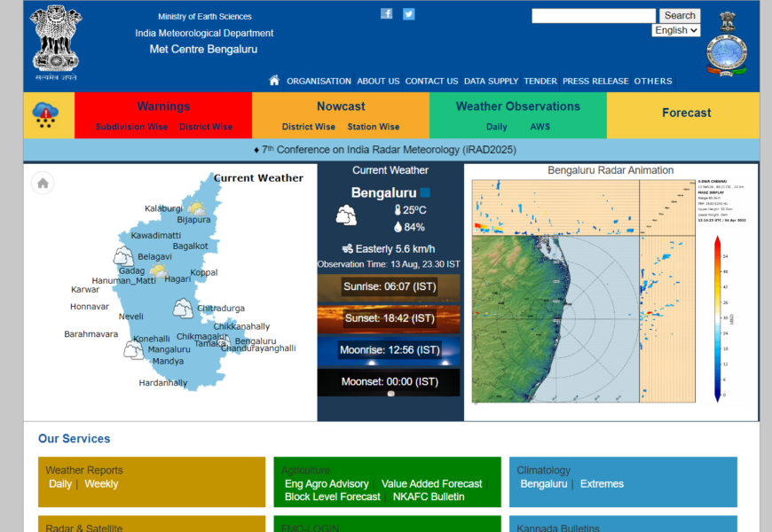This screenshot has width=772, height=532.
Task: Select the Forecast tab
Action: [686, 113]
